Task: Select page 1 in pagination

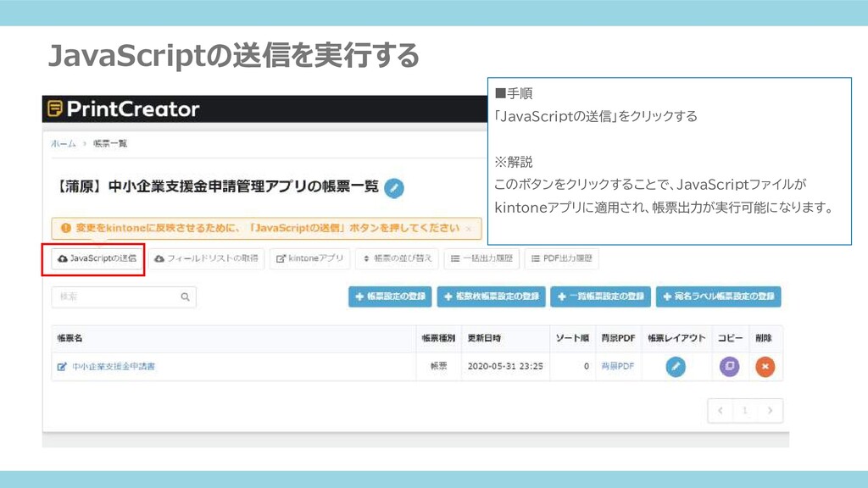Action: tap(745, 411)
